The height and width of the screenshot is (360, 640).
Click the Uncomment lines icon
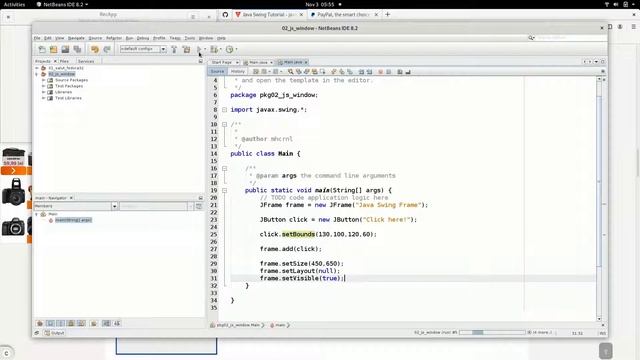click(x=408, y=71)
